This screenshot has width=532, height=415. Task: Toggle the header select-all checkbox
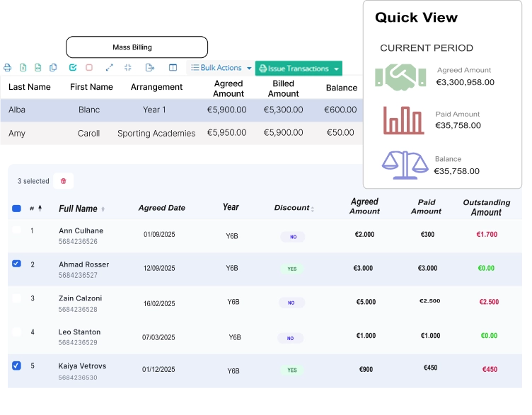point(16,209)
